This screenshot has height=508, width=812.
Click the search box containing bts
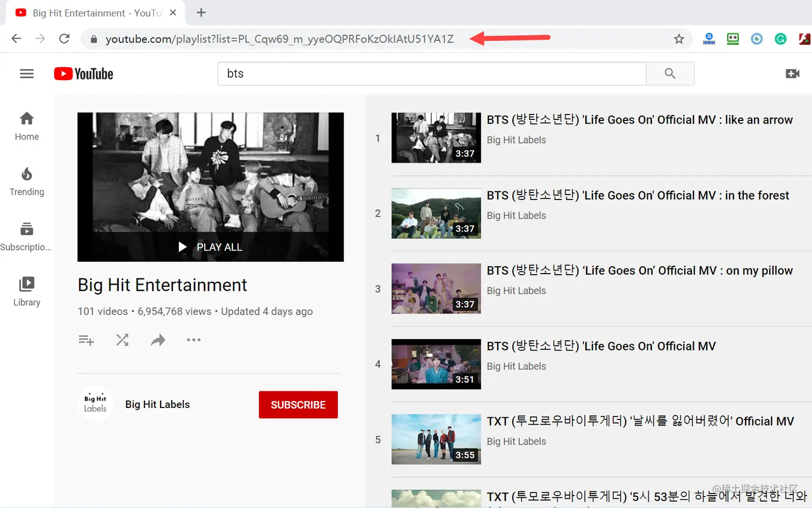point(432,74)
